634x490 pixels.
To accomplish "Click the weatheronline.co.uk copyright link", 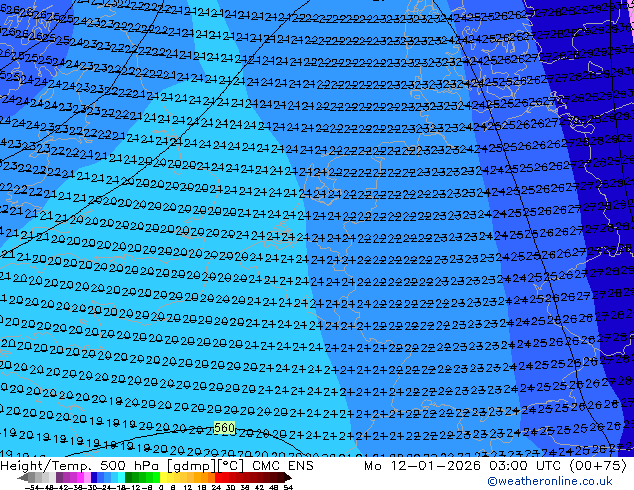I will (x=549, y=481).
